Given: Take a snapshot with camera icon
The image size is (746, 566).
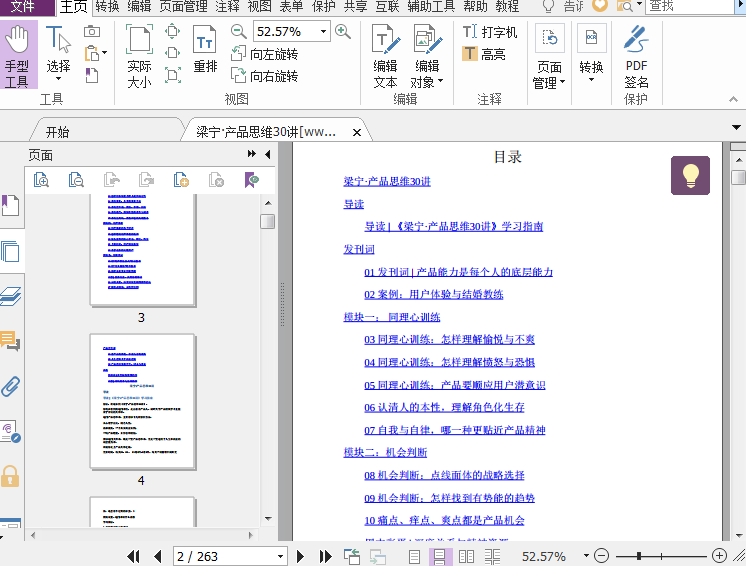Looking at the screenshot, I should pos(92,31).
